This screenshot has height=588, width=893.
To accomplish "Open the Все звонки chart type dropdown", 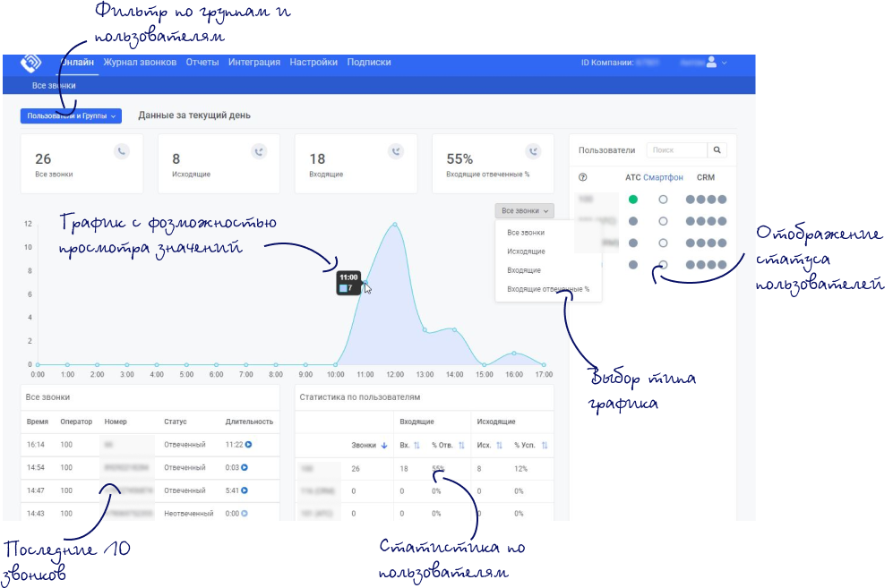I will click(x=524, y=211).
